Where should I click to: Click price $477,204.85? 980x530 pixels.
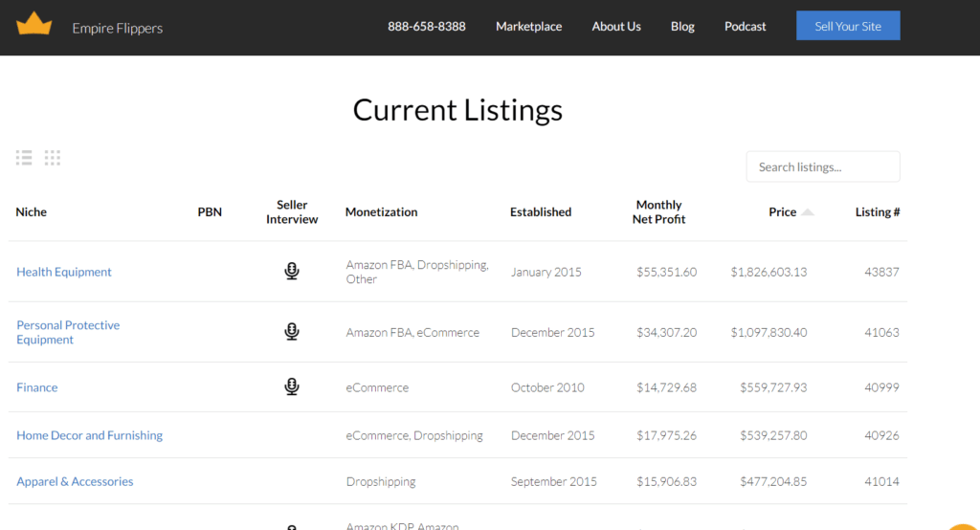[x=773, y=481]
